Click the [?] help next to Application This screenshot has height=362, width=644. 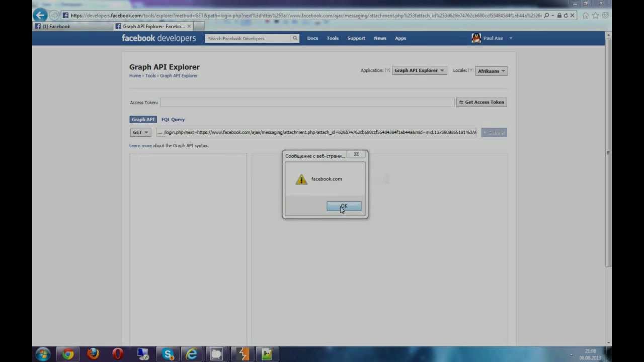coord(387,70)
